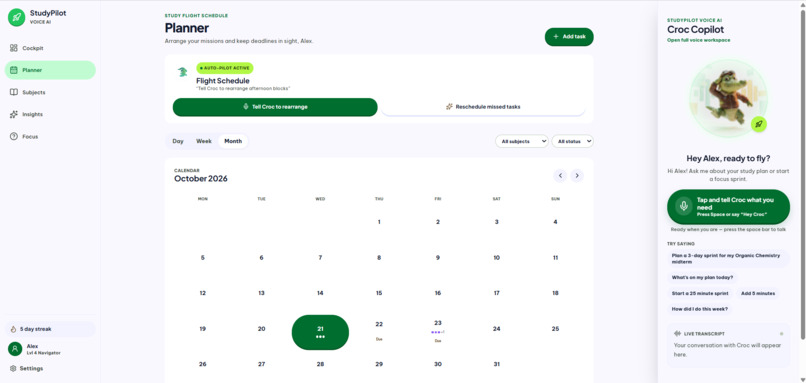Screen dimensions: 806x383
Task: Open Focus from the sidebar menu
Action: coord(50,136)
